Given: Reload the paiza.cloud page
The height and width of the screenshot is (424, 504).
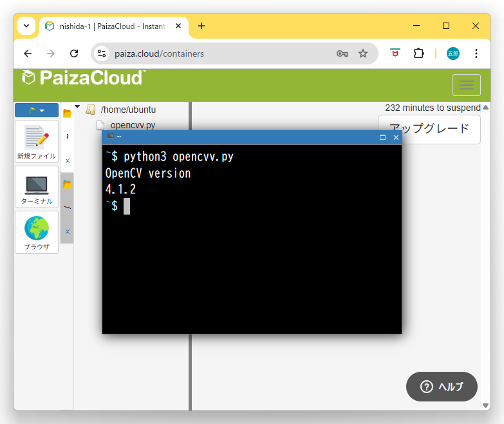Looking at the screenshot, I should tap(74, 53).
